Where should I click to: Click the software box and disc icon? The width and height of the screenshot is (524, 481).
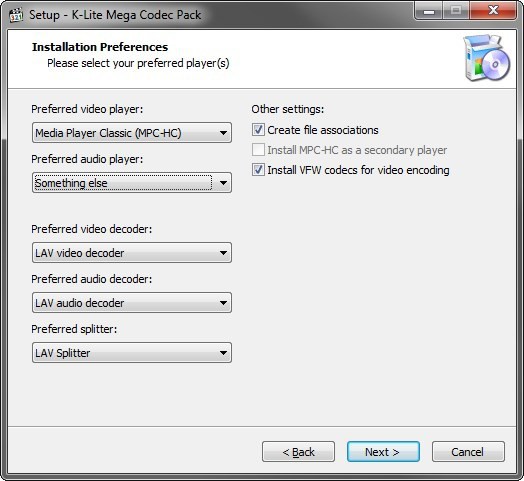[487, 58]
